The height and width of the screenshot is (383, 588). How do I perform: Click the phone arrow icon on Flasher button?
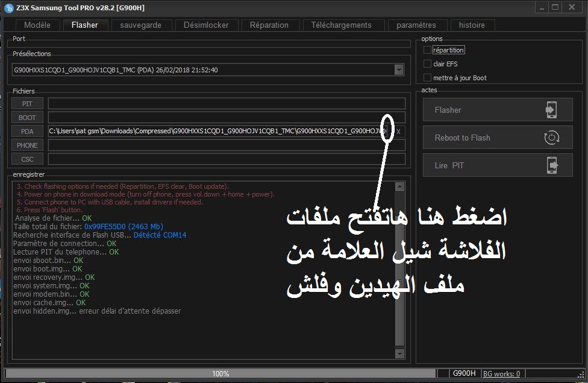point(551,110)
